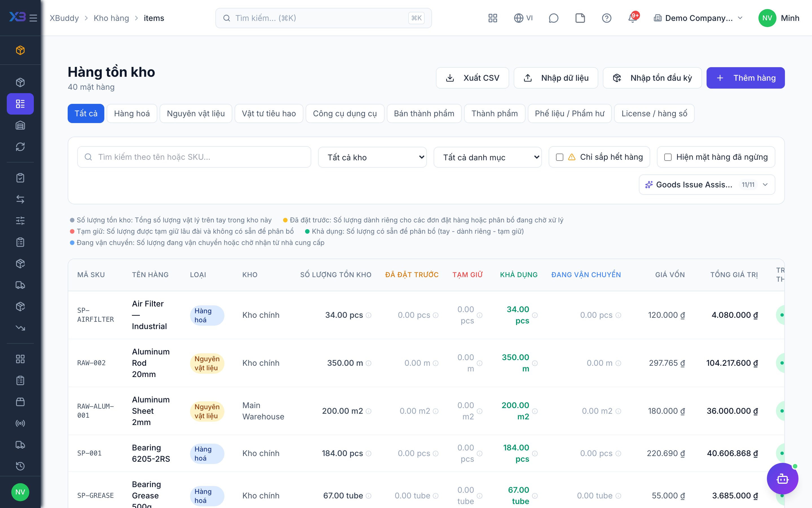Click the Bearing 6205-2RS item name

tap(151, 453)
